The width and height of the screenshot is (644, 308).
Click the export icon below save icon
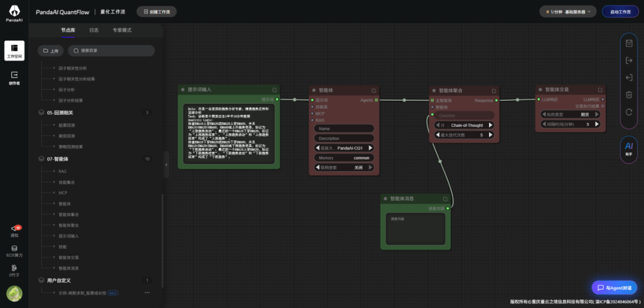point(629,61)
